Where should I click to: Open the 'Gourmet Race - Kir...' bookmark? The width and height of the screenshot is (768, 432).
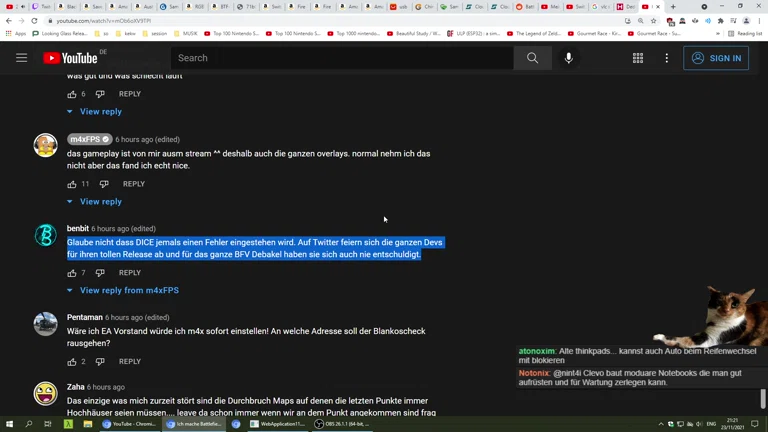click(600, 33)
